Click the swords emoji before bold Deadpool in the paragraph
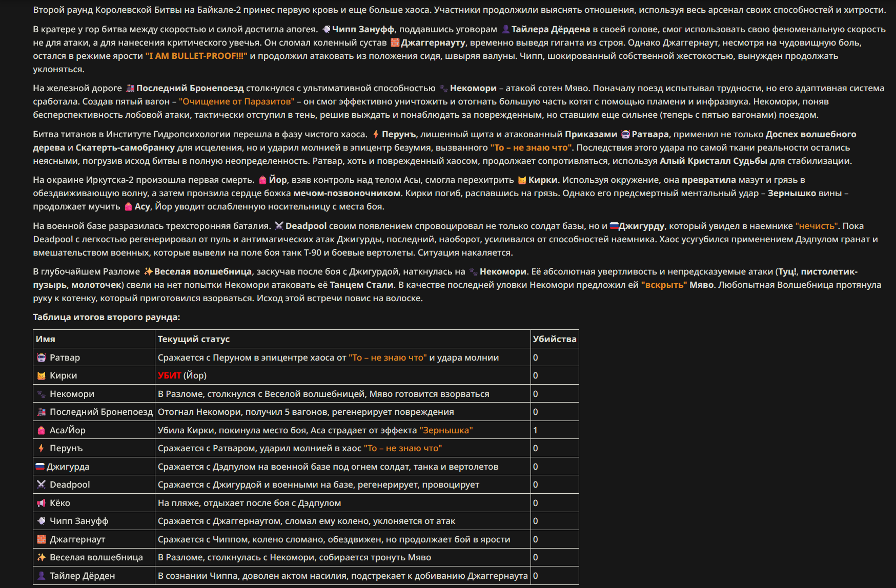Image resolution: width=896 pixels, height=588 pixels. click(x=279, y=226)
